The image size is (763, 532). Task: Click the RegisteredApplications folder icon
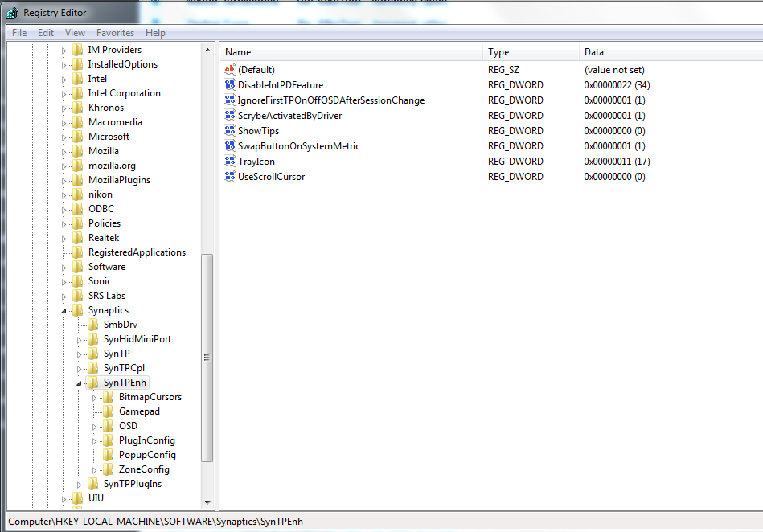pyautogui.click(x=78, y=252)
